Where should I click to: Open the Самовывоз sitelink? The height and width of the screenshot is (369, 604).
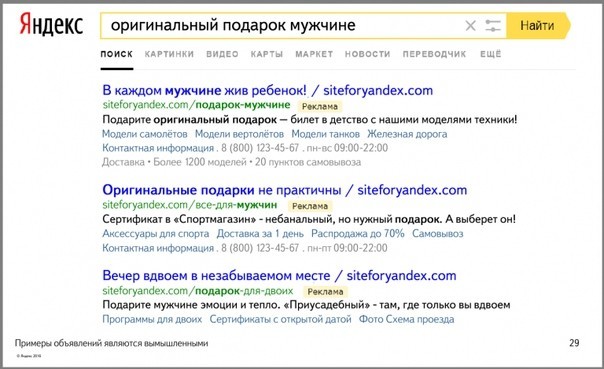pyautogui.click(x=438, y=234)
